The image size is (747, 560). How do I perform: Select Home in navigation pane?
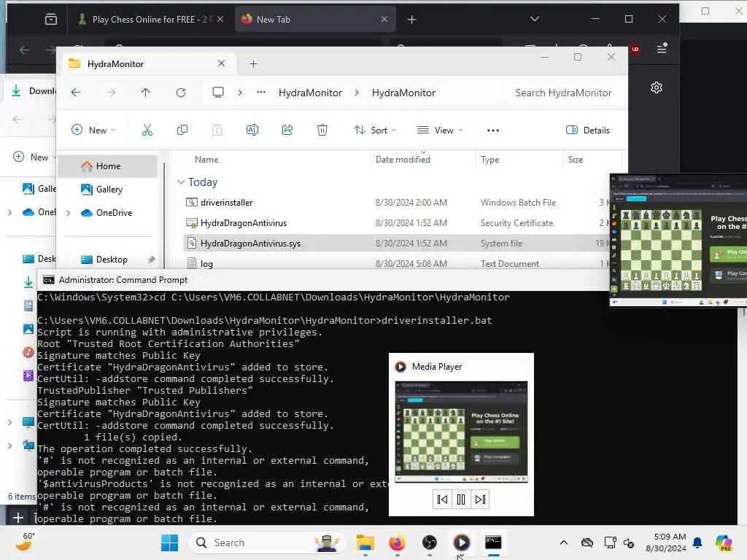click(108, 166)
